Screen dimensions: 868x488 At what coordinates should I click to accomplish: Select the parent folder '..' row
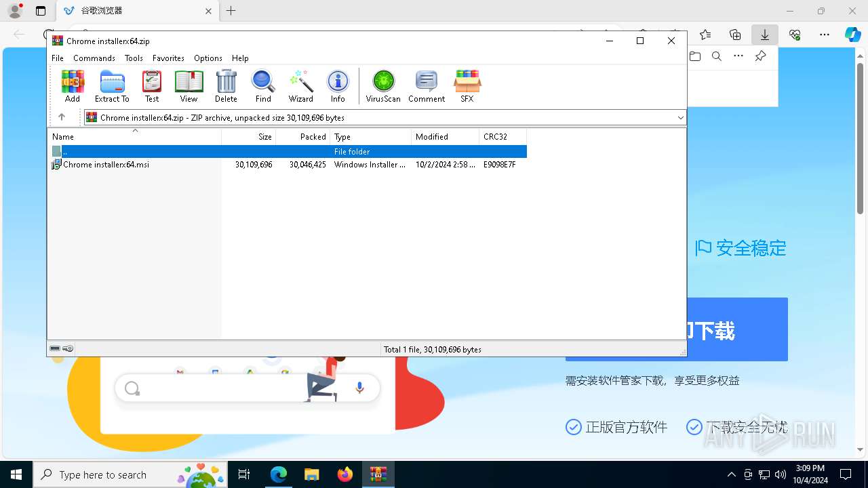(288, 152)
